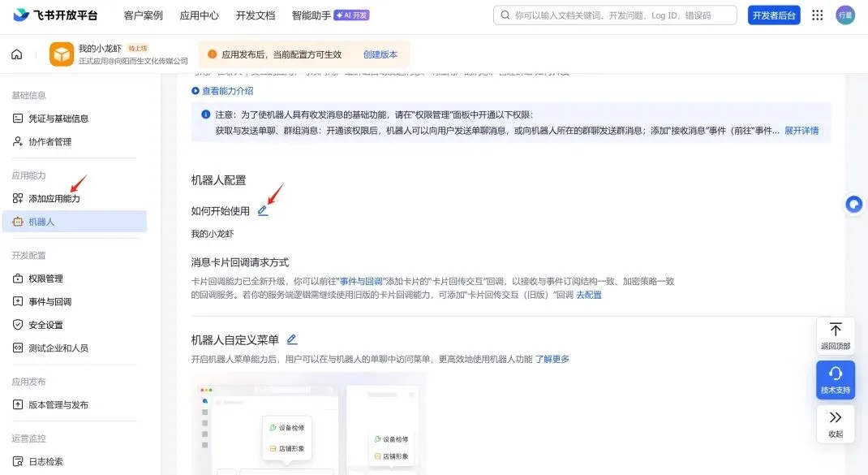Click the search magnifier icon
This screenshot has width=868, height=475.
tap(505, 15)
